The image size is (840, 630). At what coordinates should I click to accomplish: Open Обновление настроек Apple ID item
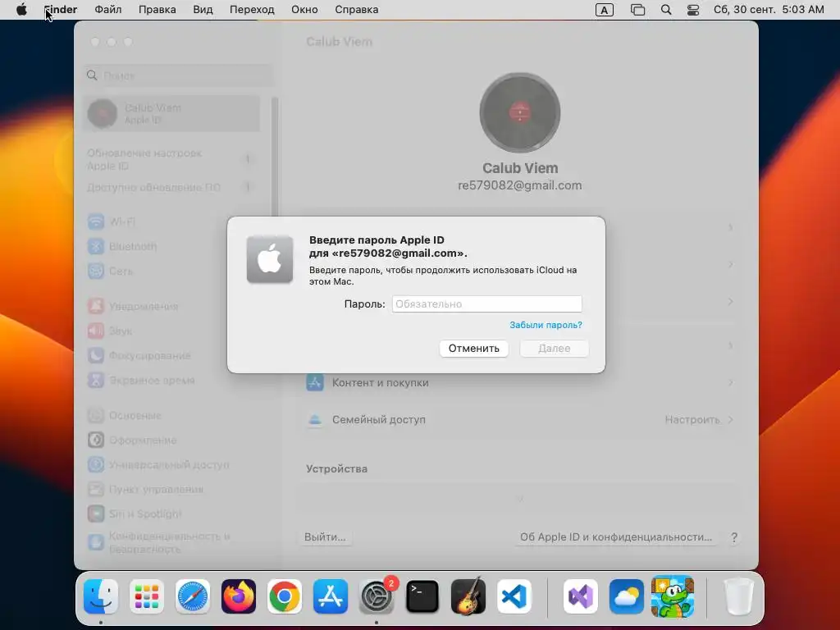pyautogui.click(x=172, y=159)
